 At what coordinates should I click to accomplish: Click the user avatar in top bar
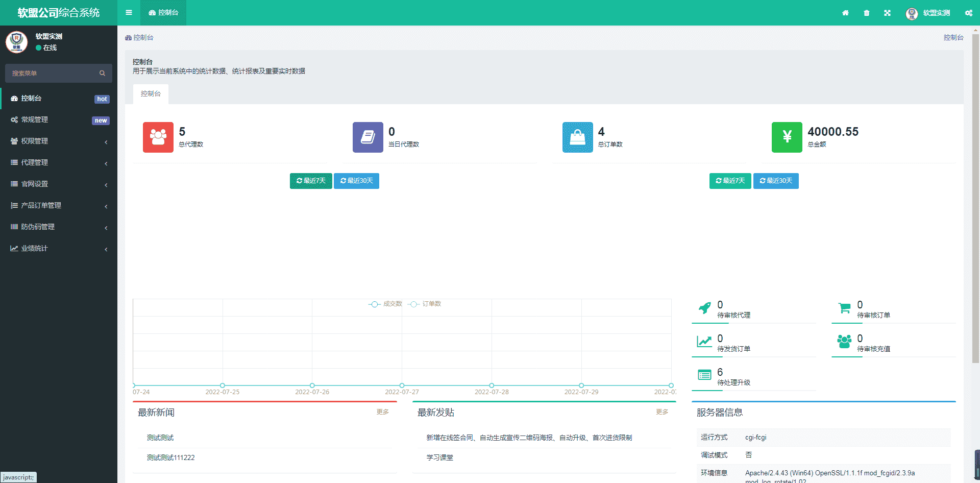[x=912, y=13]
